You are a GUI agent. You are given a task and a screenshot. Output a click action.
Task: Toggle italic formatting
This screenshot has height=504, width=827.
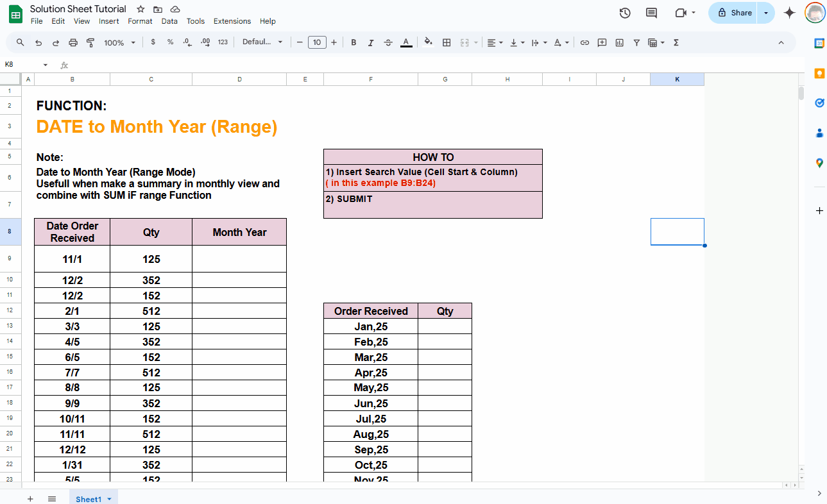coord(371,42)
